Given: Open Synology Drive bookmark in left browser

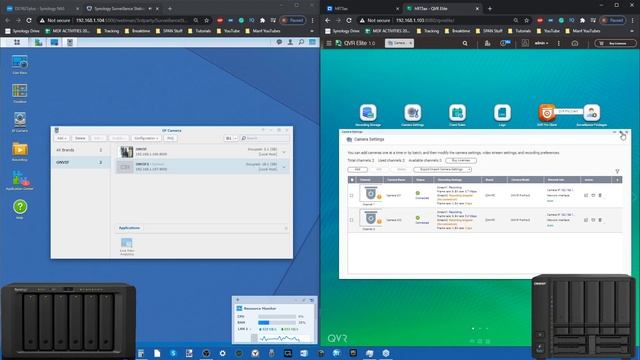Looking at the screenshot, I should pos(22,31).
